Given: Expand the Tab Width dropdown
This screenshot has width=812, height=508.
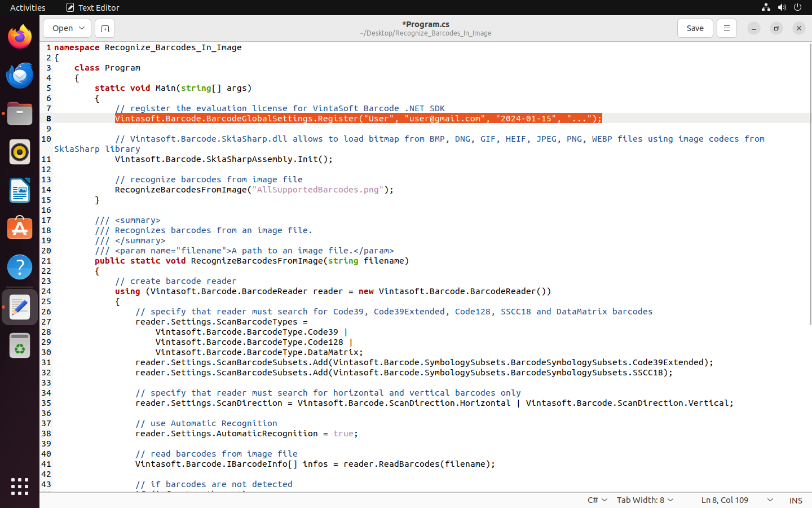Looking at the screenshot, I should click(645, 500).
